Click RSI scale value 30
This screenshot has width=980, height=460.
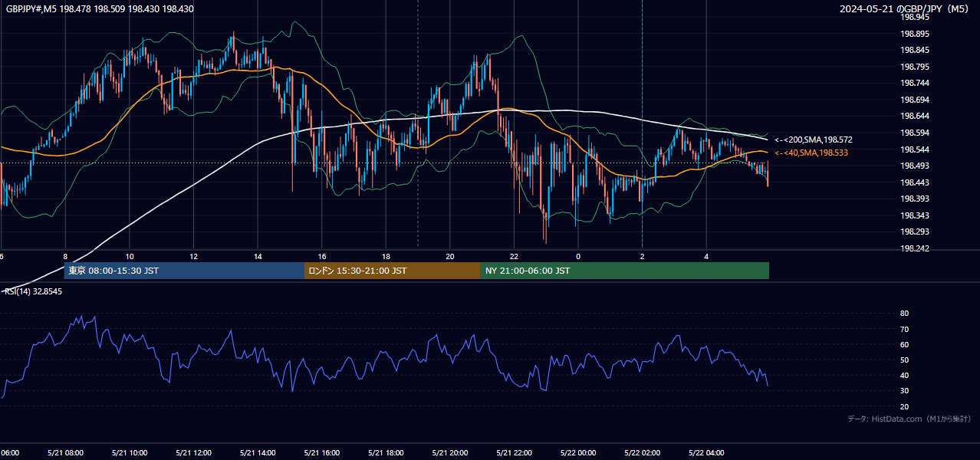point(904,391)
